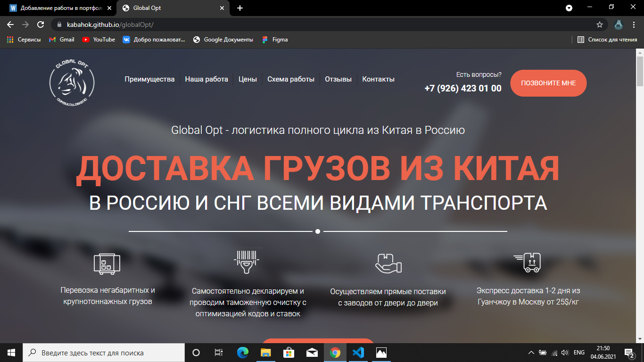This screenshot has width=644, height=362.
Task: Click the text Экспресс доставка 1-2 дня из Гуанчжоу
Action: tap(528, 296)
